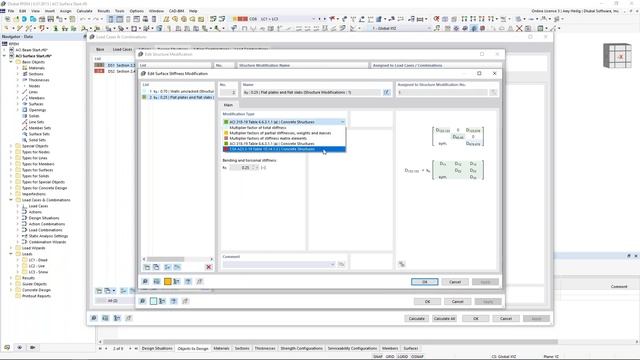This screenshot has width=640, height=360.
Task: Click OK in Edit Structure Modification dialog
Action: coord(427,301)
